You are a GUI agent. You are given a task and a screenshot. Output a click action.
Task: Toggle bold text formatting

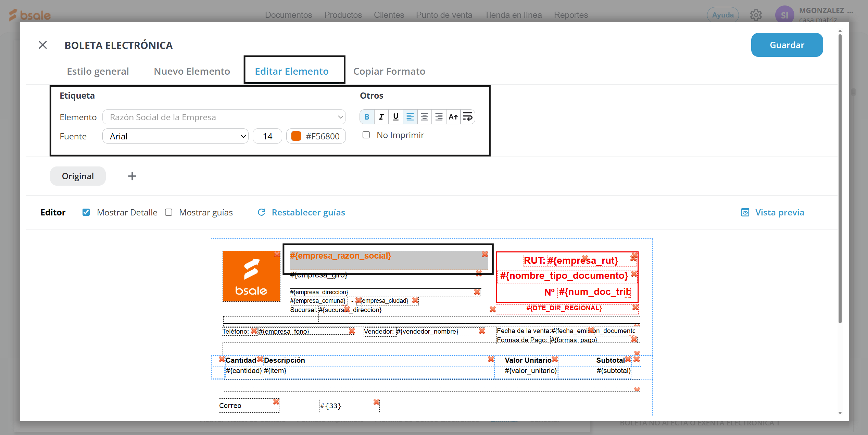367,117
